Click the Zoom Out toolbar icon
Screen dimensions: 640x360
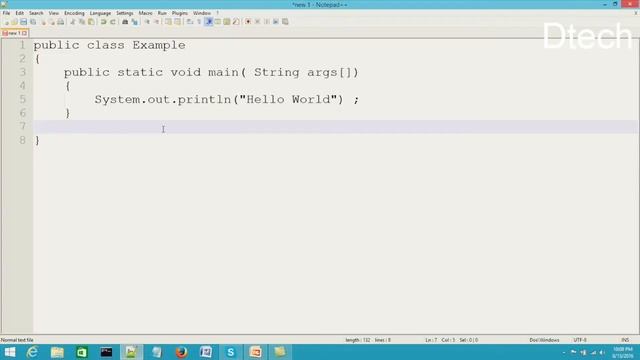tap(156, 22)
